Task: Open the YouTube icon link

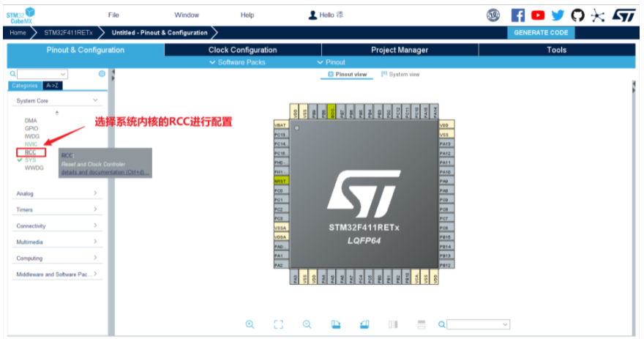Action: 538,15
